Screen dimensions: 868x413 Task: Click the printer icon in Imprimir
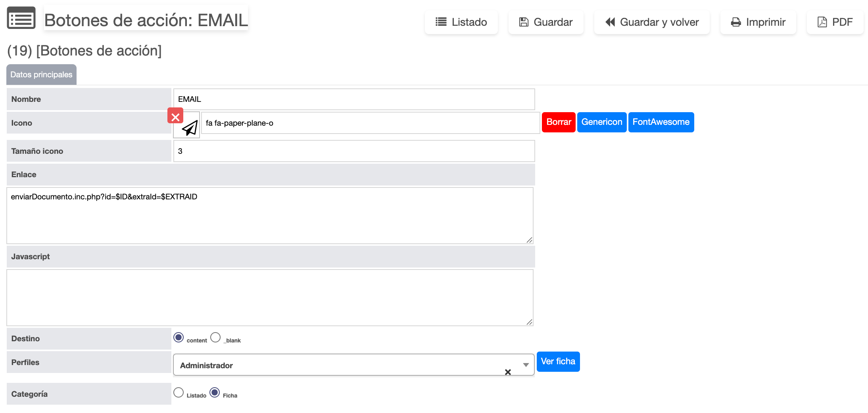click(x=735, y=22)
